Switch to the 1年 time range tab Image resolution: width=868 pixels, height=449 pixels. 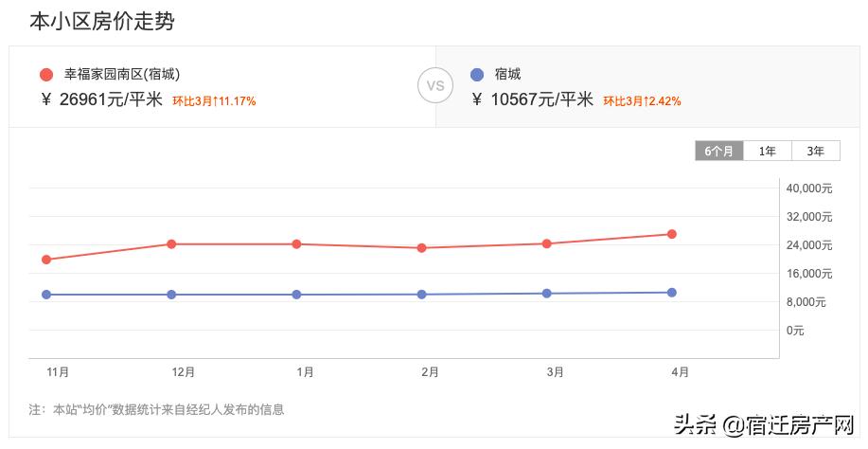tap(768, 151)
